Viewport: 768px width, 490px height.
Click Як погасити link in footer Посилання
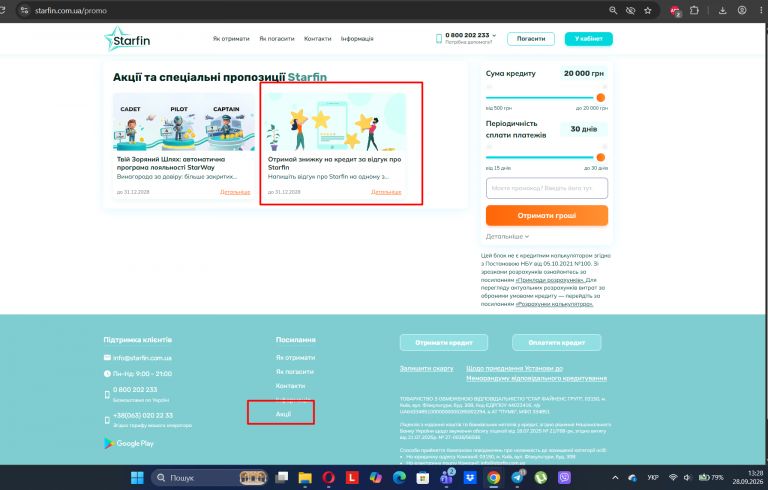(294, 372)
